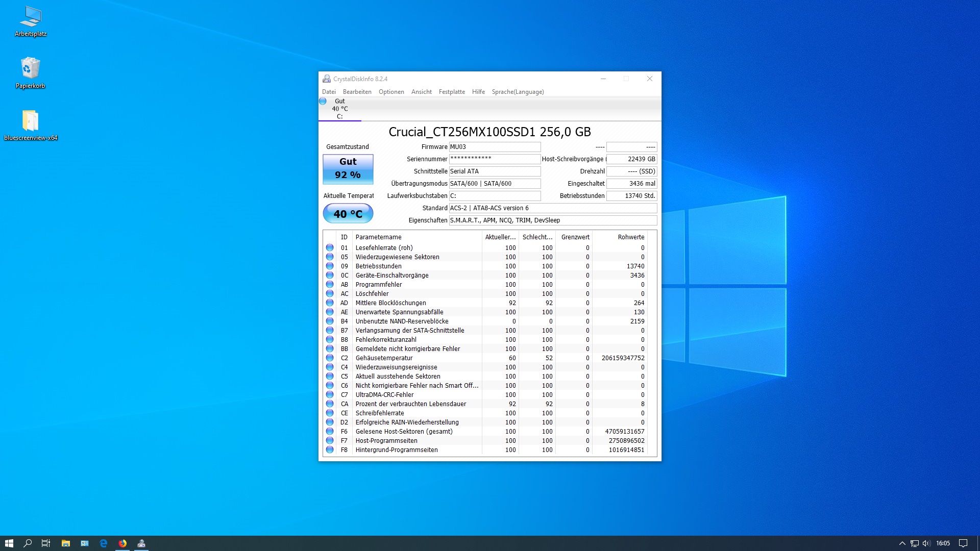Open Firefox from the taskbar

click(122, 543)
